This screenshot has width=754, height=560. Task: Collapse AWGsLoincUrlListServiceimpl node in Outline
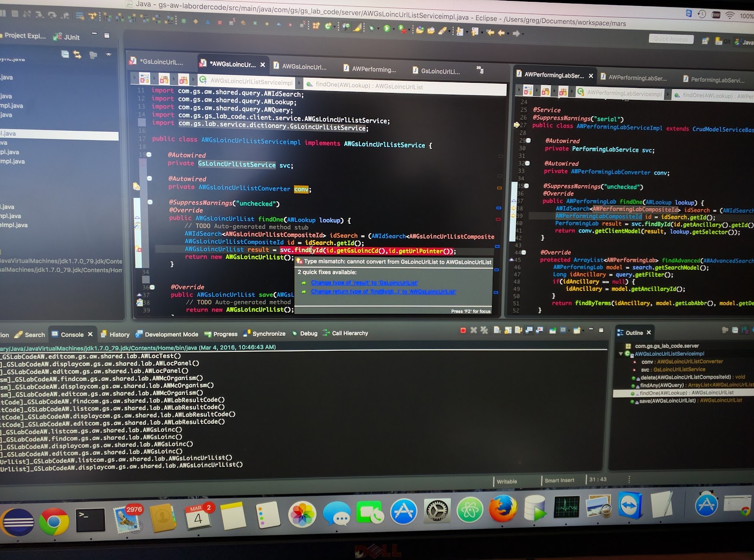tap(621, 353)
